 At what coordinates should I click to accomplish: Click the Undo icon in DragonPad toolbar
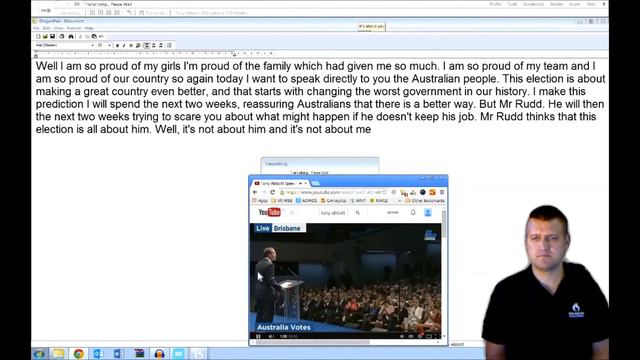[x=101, y=36]
